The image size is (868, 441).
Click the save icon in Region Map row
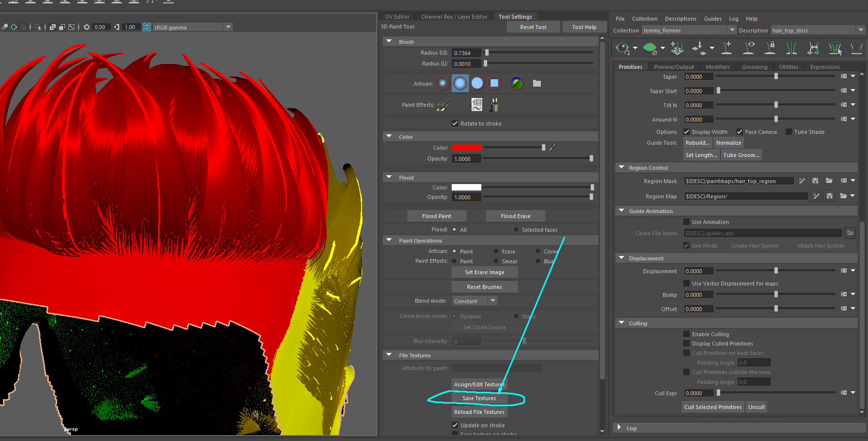pos(830,196)
